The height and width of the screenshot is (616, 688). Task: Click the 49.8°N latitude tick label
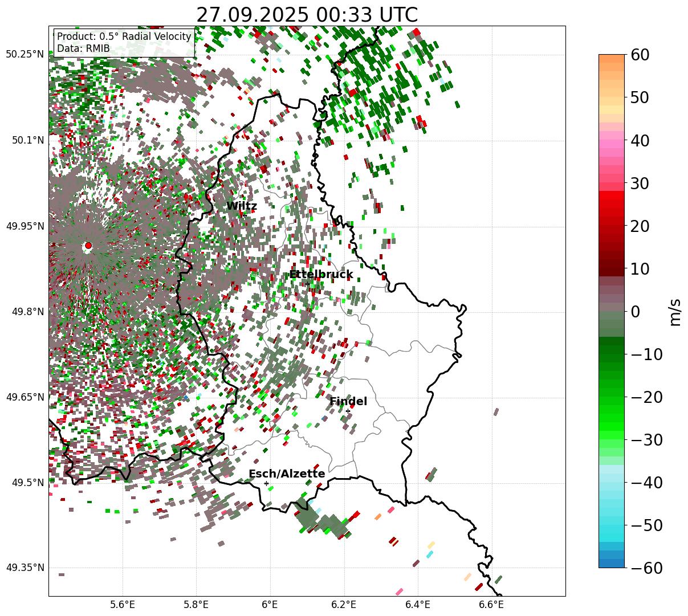(27, 312)
